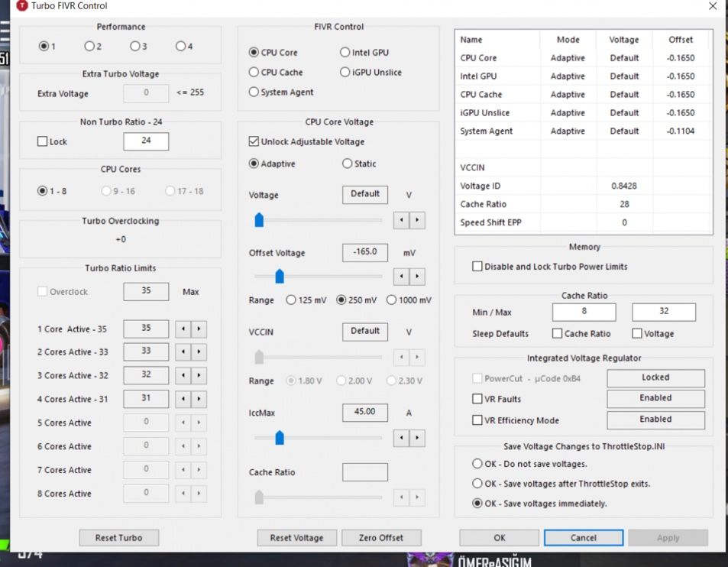
Task: Select CPU Cache in FIVR Control
Action: click(254, 72)
